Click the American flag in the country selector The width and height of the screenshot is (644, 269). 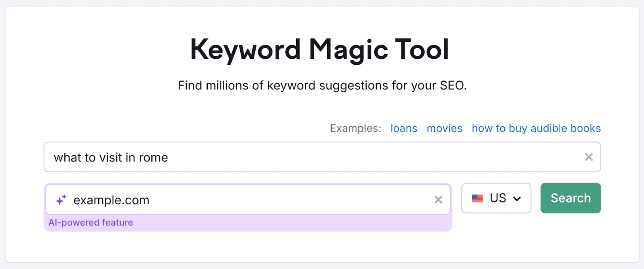[x=477, y=198]
